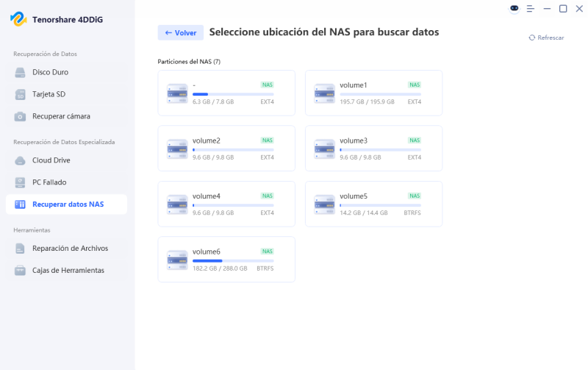Click the usage bar of volume1
The width and height of the screenshot is (588, 370).
(380, 94)
